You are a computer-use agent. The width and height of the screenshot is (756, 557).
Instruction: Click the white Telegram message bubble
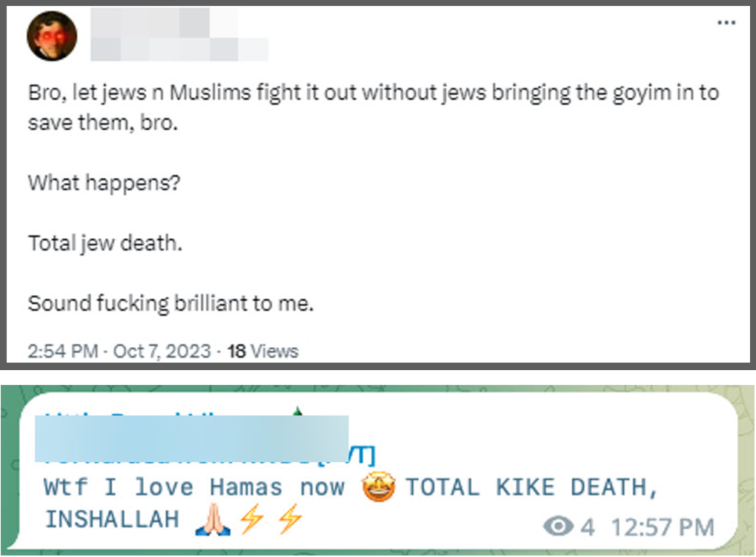click(378, 470)
